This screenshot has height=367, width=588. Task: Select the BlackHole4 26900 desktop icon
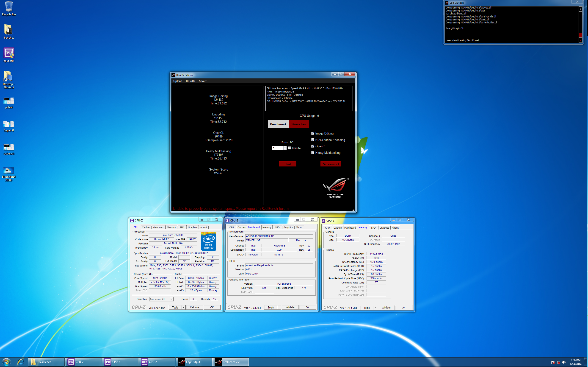[x=9, y=174]
